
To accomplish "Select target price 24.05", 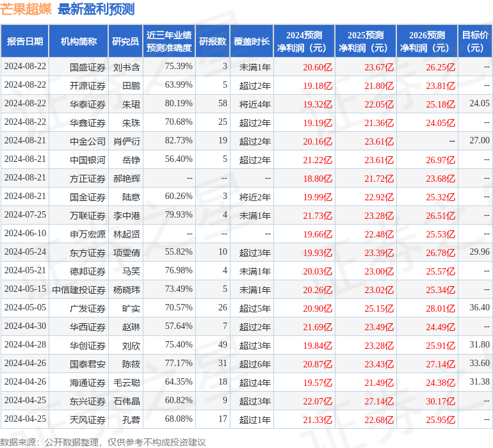I will (x=480, y=104).
